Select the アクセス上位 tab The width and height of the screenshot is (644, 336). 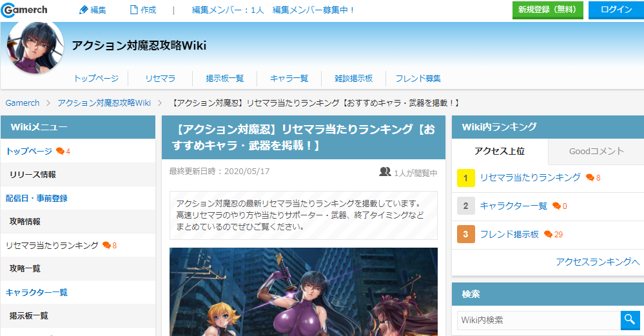(500, 151)
